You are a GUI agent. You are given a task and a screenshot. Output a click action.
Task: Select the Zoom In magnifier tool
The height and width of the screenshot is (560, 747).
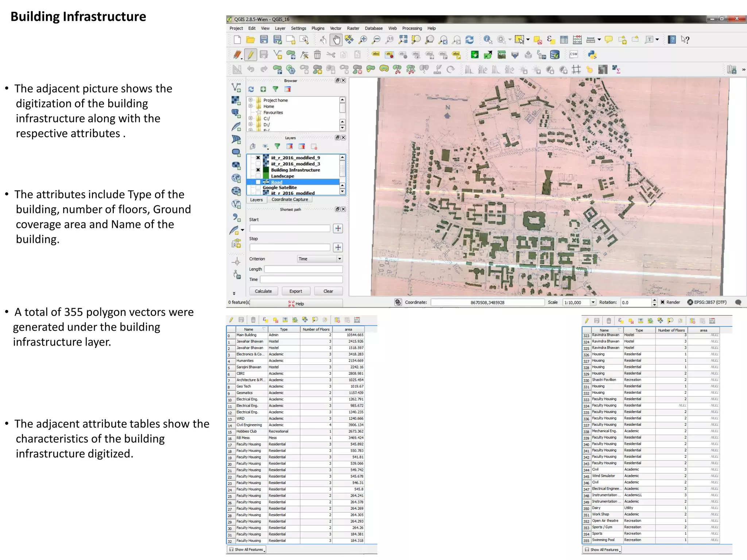tap(363, 40)
